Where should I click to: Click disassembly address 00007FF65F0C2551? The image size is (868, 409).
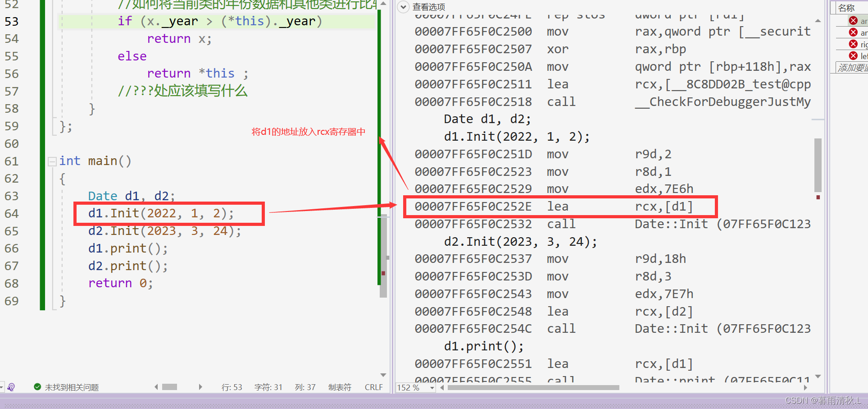tap(473, 364)
